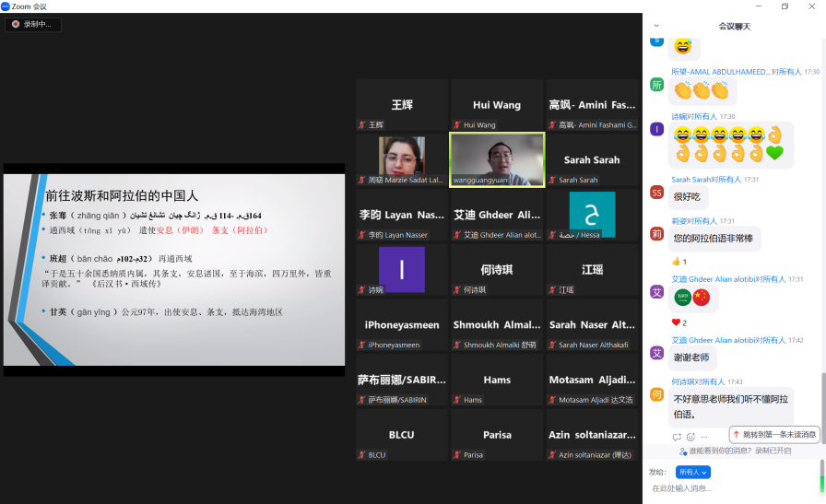Click the heart reaction under the flags message

(x=678, y=322)
